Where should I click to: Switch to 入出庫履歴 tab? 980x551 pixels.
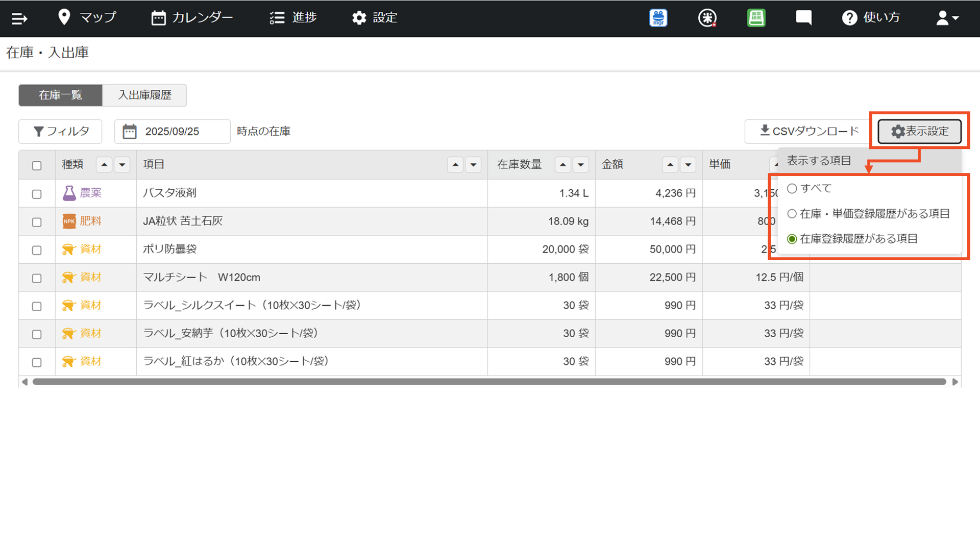(145, 95)
